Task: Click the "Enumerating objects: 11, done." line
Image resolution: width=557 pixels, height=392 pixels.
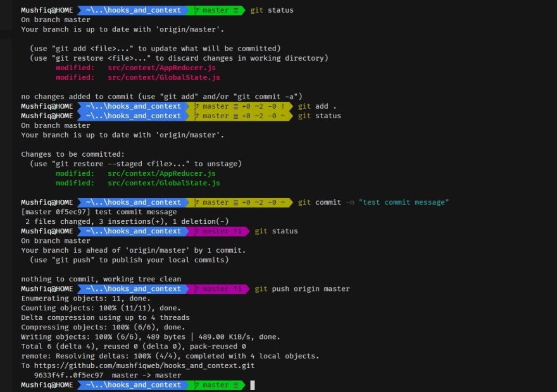Action: [85, 298]
